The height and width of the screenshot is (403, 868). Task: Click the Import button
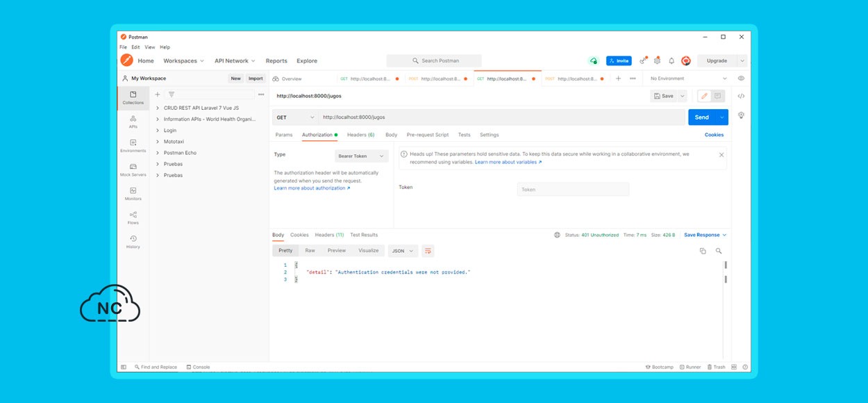tap(256, 79)
